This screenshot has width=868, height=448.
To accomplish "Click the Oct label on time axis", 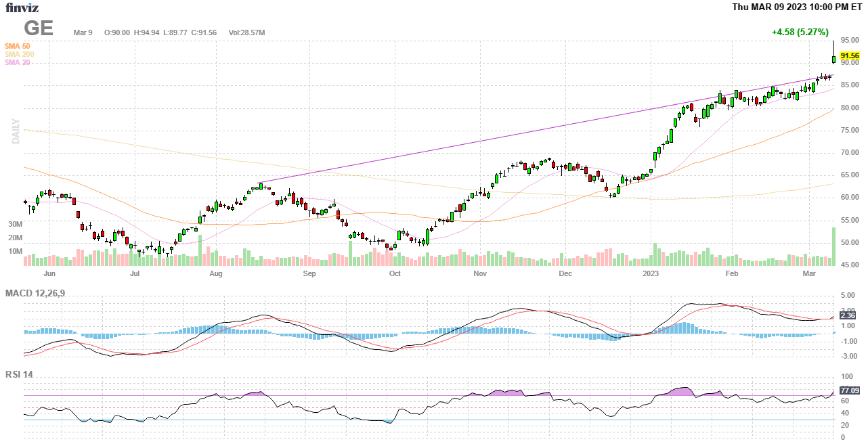I will (x=395, y=274).
